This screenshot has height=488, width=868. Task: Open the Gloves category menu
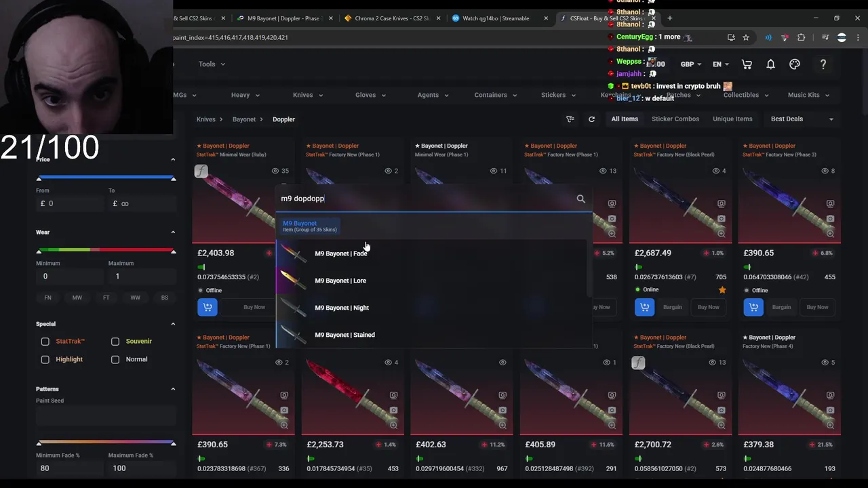(370, 95)
